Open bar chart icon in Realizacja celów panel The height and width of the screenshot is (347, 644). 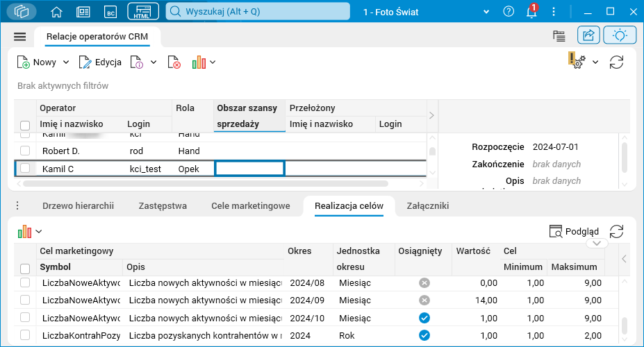click(24, 231)
